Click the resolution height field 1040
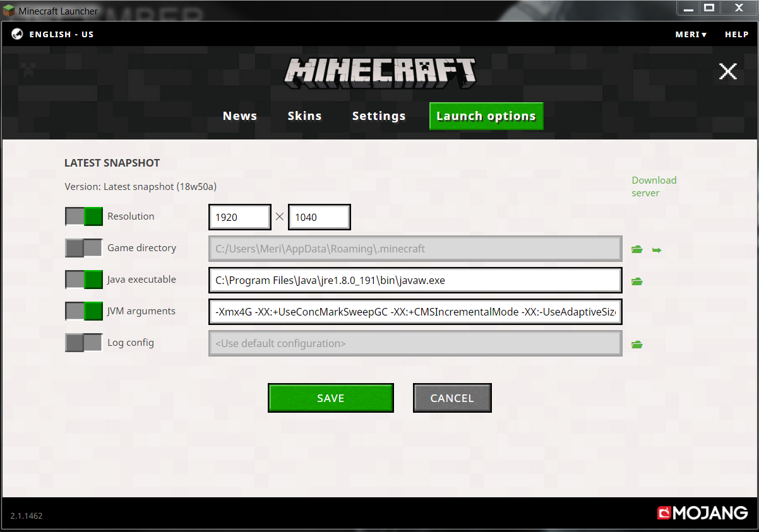 click(319, 217)
